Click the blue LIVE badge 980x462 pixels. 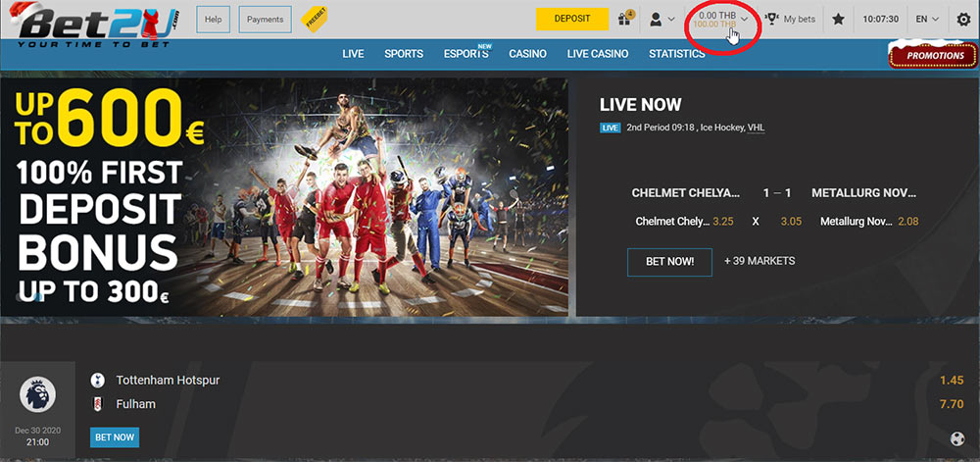tap(610, 128)
